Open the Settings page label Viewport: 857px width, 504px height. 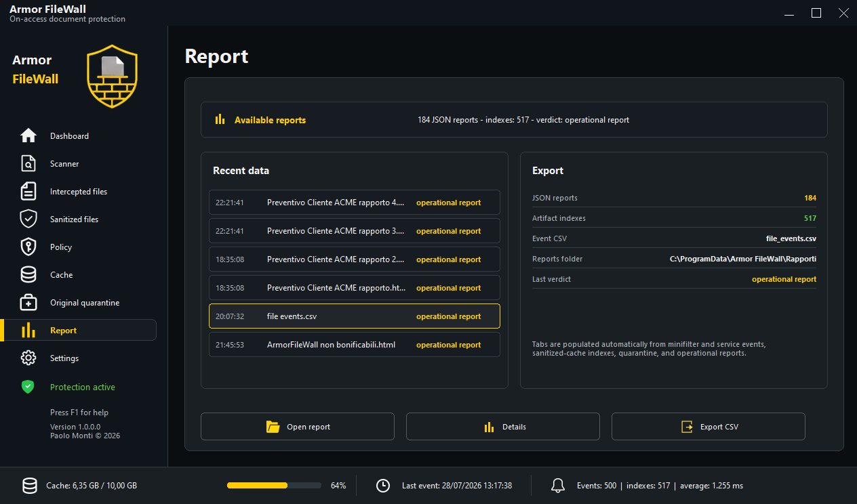(x=64, y=358)
